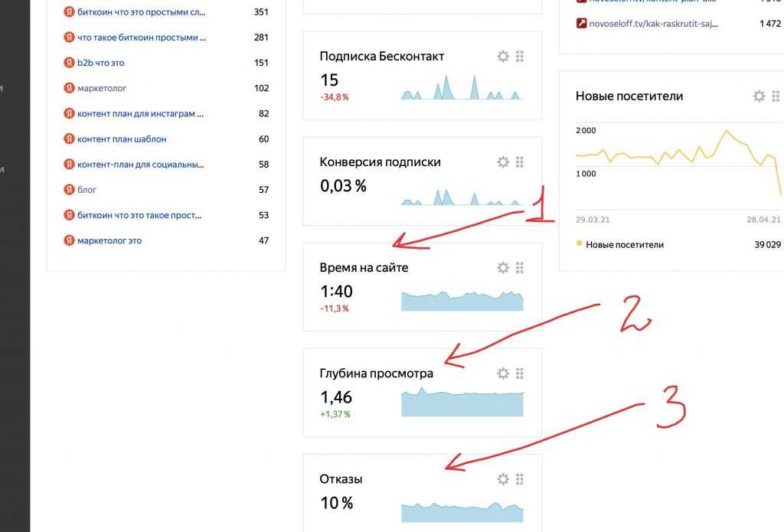Click grid handle icon on Глубина просмотра widget
The height and width of the screenshot is (532, 784).
[520, 373]
